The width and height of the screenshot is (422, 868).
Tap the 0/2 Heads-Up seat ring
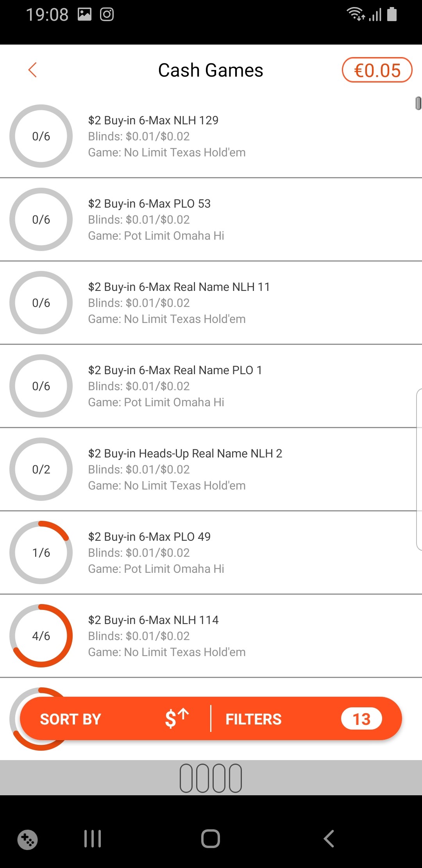[41, 469]
